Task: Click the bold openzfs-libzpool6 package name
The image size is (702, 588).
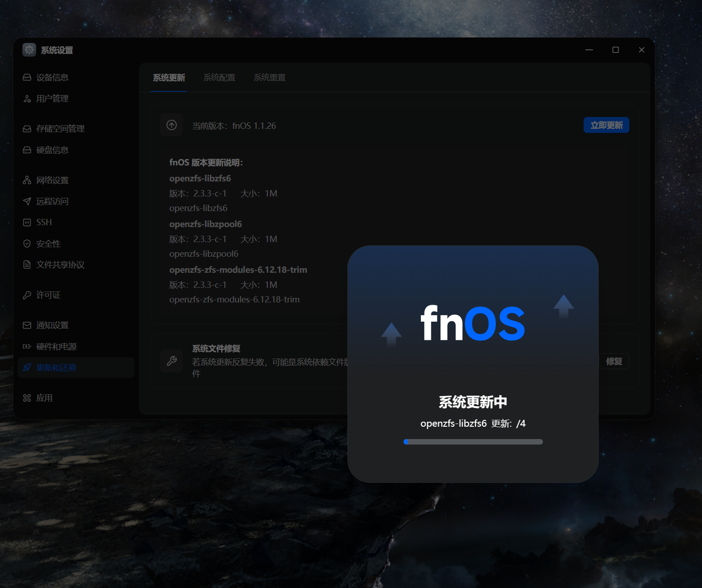Action: (x=206, y=224)
